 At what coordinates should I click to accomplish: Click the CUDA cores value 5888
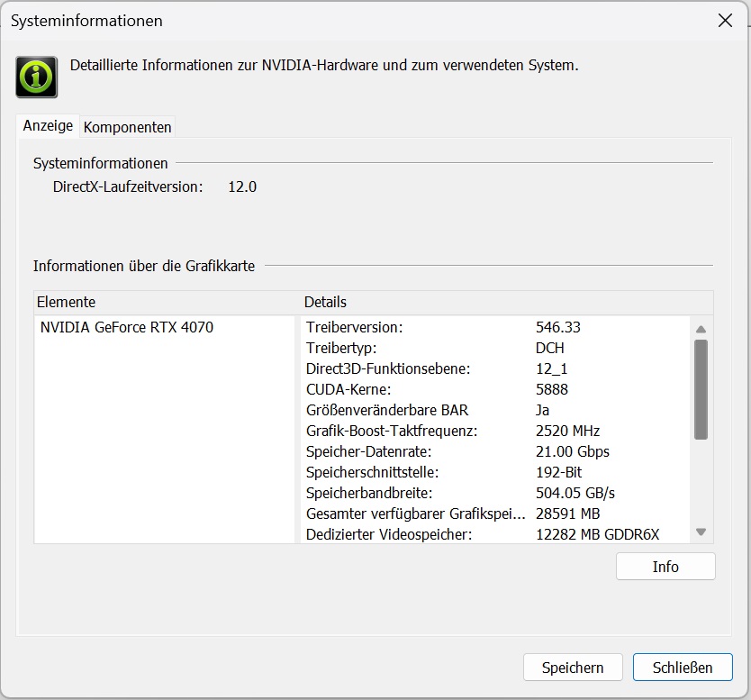click(x=552, y=389)
